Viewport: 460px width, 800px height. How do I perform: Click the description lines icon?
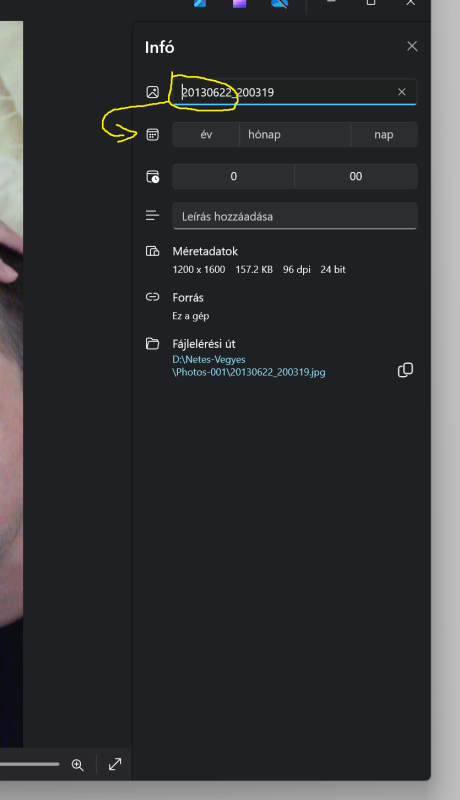[152, 216]
